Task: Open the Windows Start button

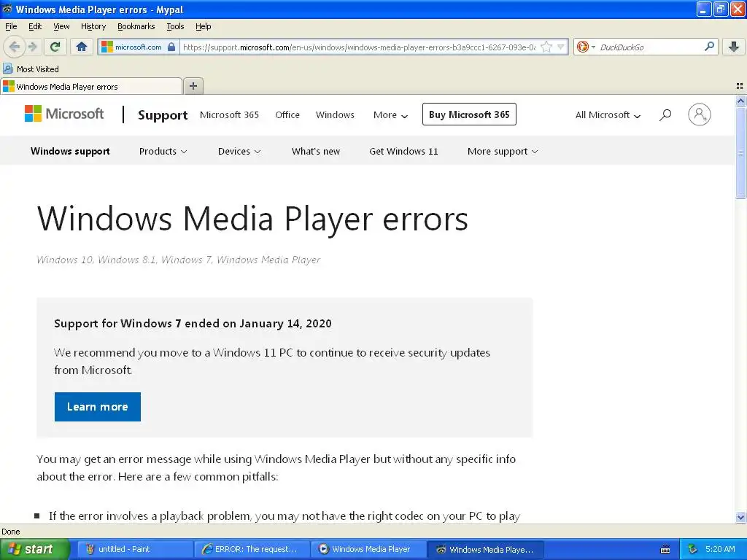Action: click(x=34, y=549)
